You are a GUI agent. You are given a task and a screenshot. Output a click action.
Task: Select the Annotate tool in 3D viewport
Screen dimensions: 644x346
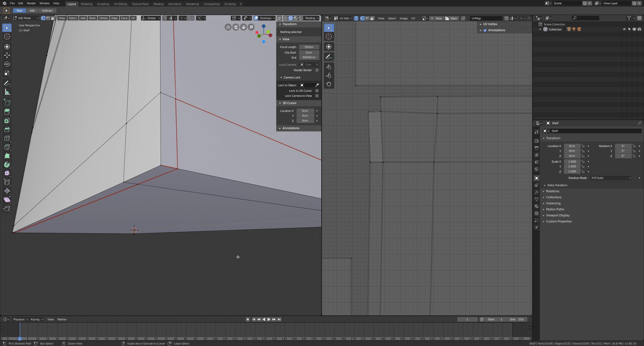point(7,83)
